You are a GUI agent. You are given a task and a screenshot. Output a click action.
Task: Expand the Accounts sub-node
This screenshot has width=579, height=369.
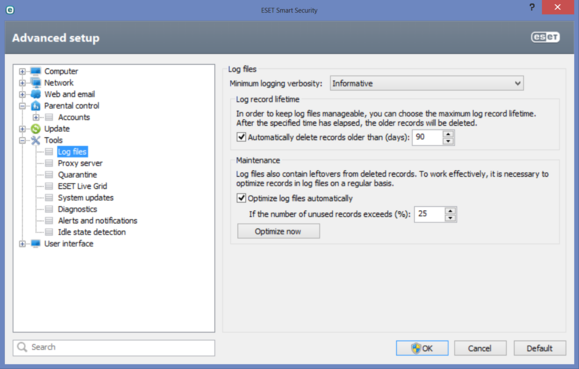tap(36, 117)
